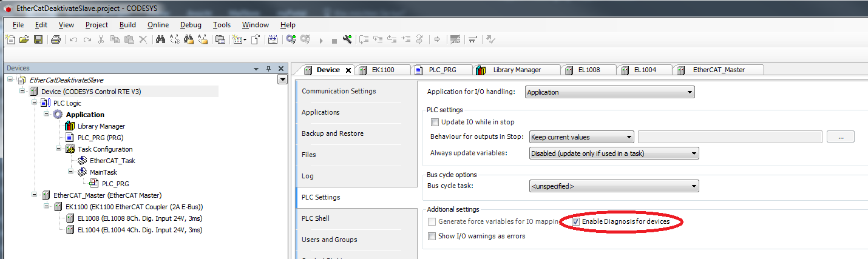The width and height of the screenshot is (868, 259).
Task: Pin the Devices panel with the pushpin icon
Action: coord(268,69)
